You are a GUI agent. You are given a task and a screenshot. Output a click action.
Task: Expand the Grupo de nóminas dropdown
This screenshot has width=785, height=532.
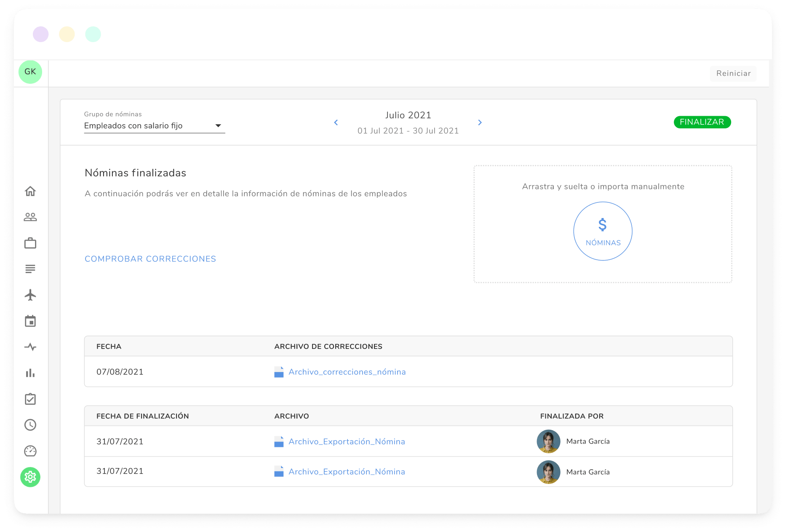click(155, 126)
